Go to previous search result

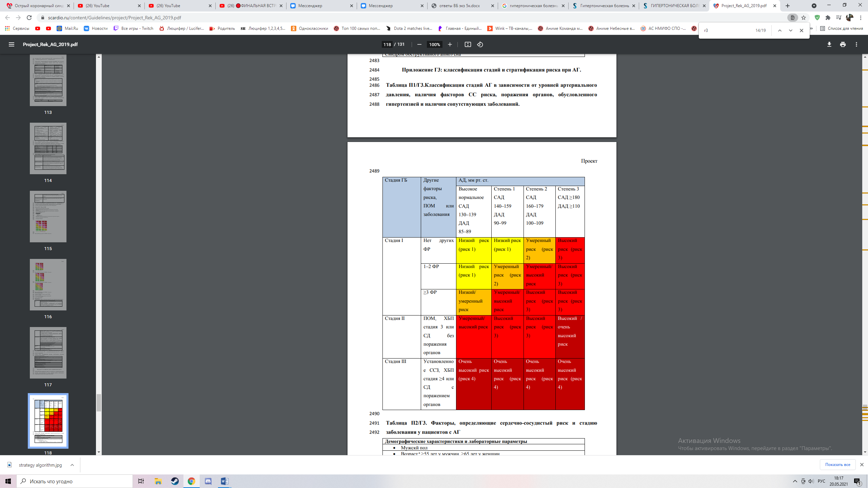780,30
